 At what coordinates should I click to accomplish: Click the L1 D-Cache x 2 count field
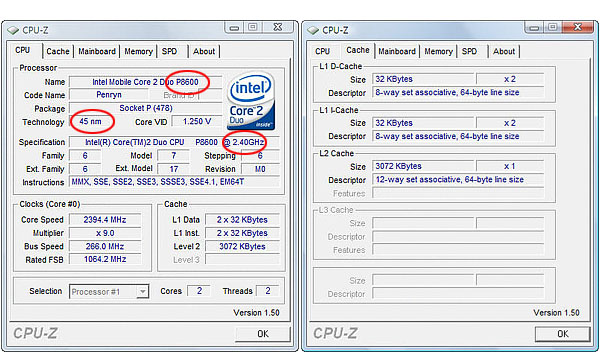point(510,79)
